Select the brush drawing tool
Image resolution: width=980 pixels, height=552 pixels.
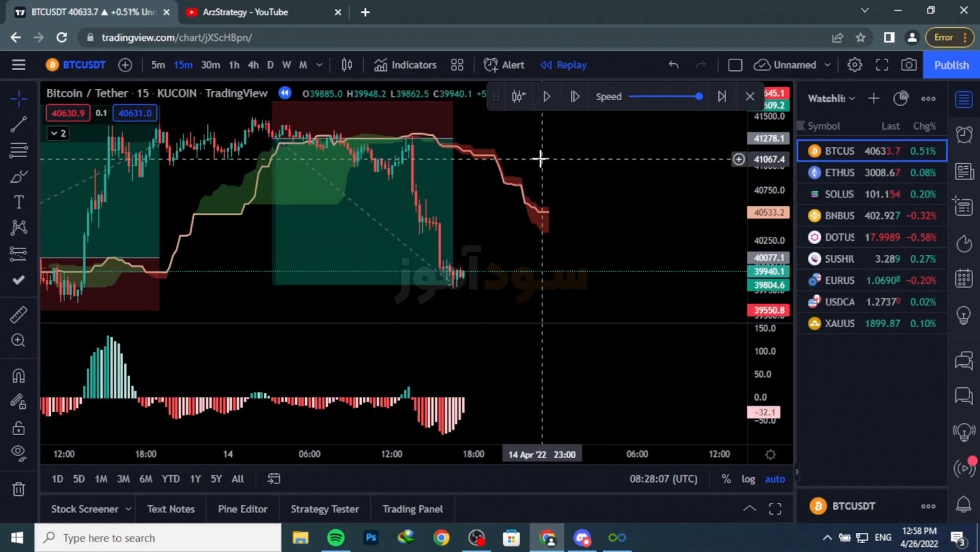(x=19, y=177)
